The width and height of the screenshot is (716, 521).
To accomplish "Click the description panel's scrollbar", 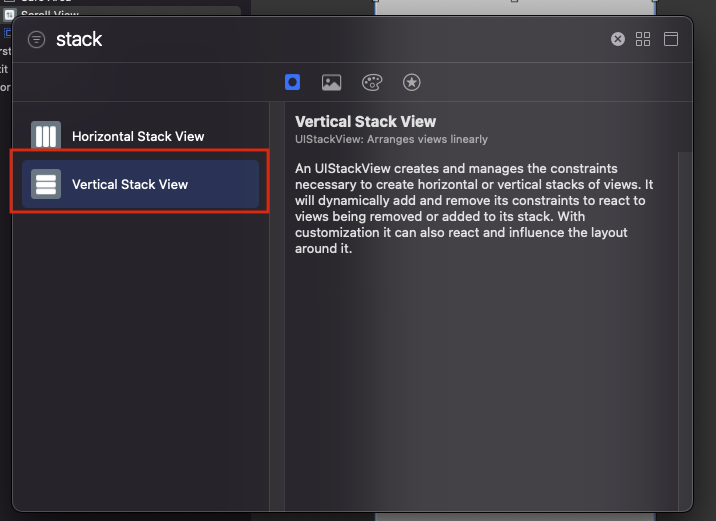I will (684, 331).
